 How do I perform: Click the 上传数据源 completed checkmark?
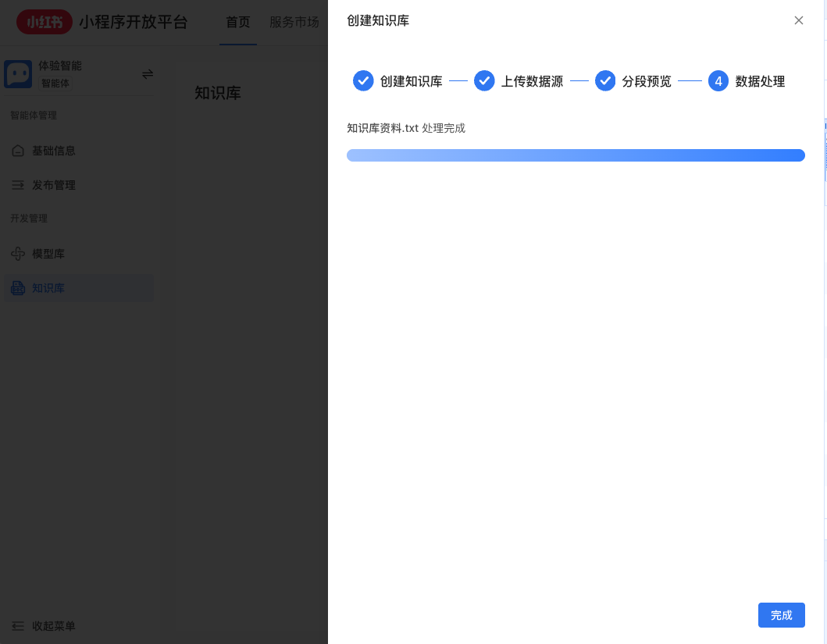coord(484,80)
